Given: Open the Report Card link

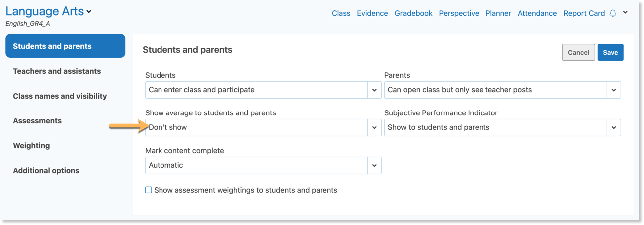Looking at the screenshot, I should point(584,13).
